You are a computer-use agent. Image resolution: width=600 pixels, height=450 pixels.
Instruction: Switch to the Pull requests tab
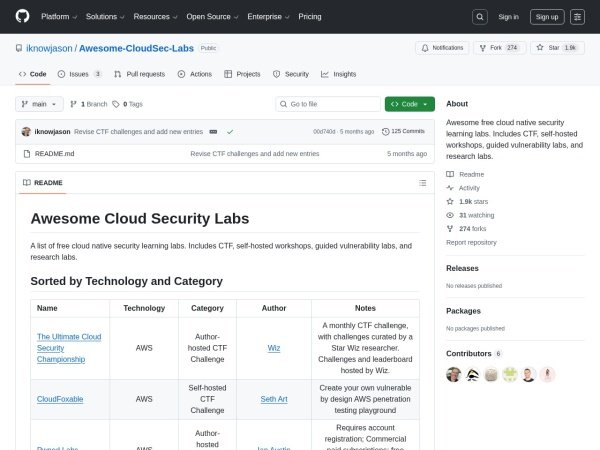click(140, 74)
